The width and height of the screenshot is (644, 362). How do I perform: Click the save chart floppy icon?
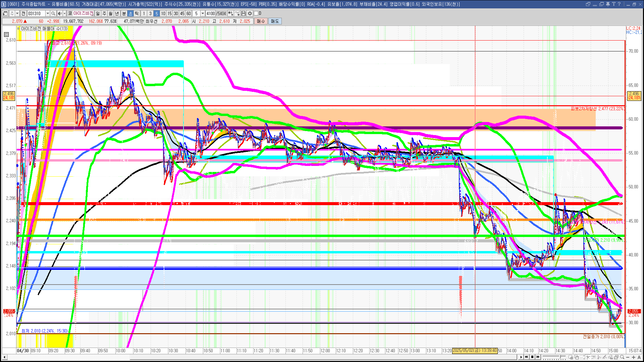pos(244,13)
